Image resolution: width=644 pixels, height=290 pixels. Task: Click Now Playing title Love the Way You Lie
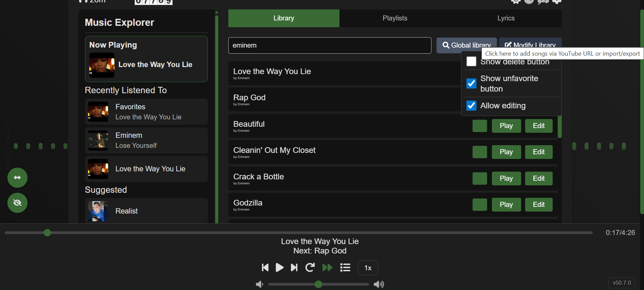[155, 65]
